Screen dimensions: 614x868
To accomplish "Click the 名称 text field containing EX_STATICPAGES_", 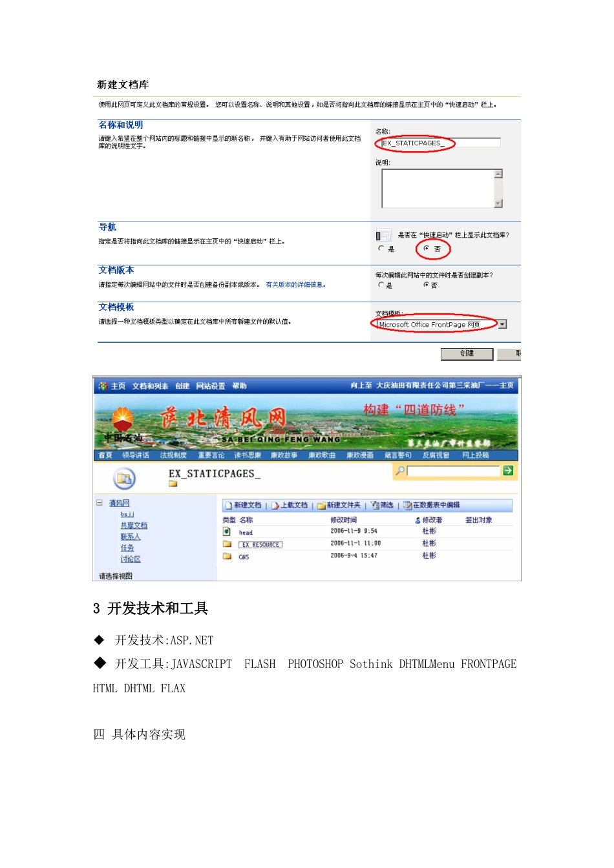I will point(441,143).
